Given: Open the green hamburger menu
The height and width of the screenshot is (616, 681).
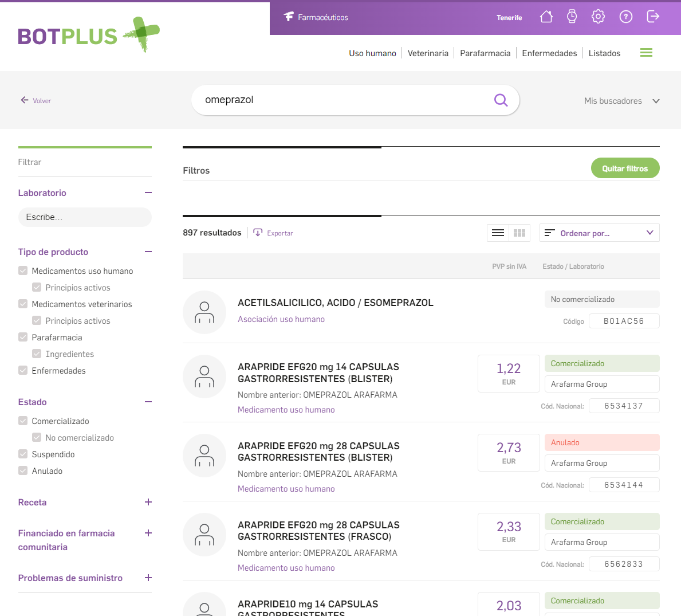Looking at the screenshot, I should click(x=646, y=53).
